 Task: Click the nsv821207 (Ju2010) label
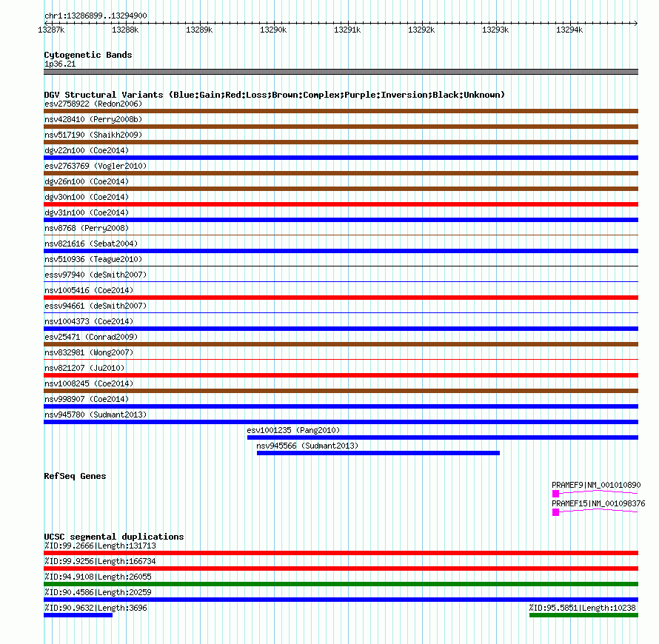(x=84, y=368)
